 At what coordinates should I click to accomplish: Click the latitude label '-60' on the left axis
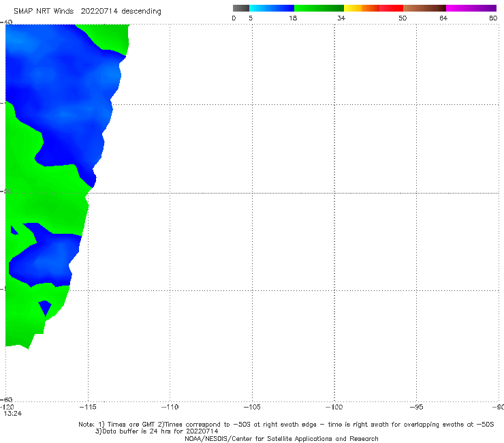click(x=6, y=399)
